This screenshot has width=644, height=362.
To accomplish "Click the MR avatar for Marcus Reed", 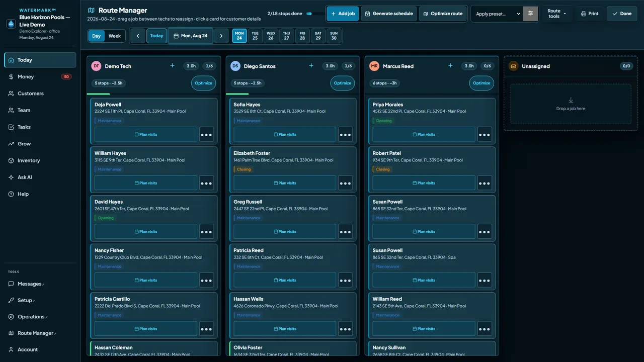I will coord(374,66).
